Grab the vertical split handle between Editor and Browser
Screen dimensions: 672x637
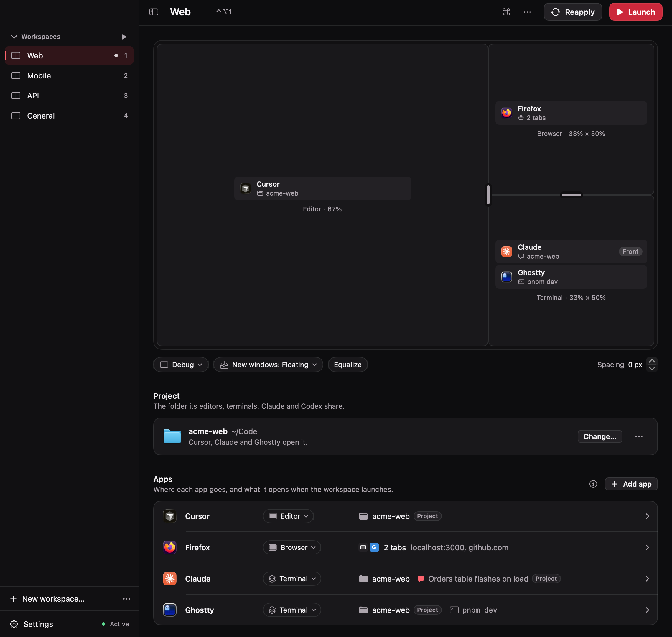pyautogui.click(x=488, y=195)
